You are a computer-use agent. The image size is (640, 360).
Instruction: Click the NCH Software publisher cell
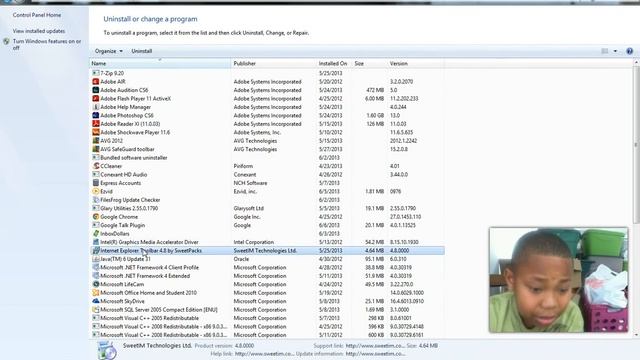pyautogui.click(x=250, y=183)
